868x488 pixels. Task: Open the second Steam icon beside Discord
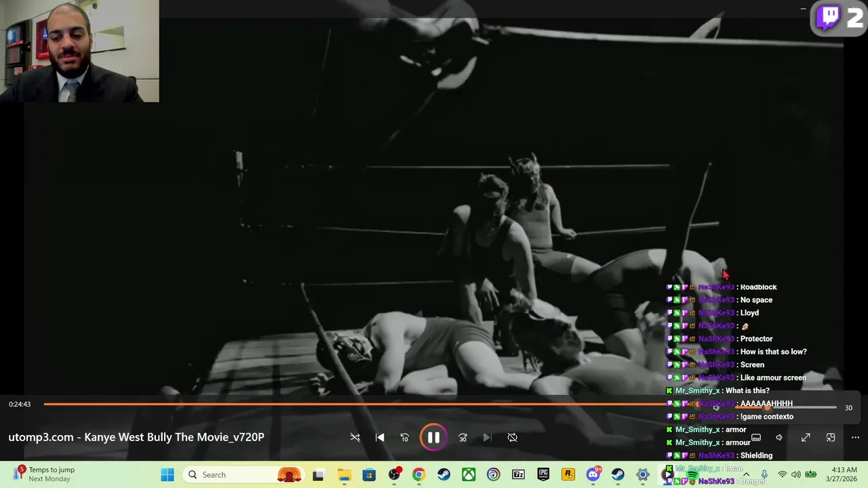tap(618, 474)
